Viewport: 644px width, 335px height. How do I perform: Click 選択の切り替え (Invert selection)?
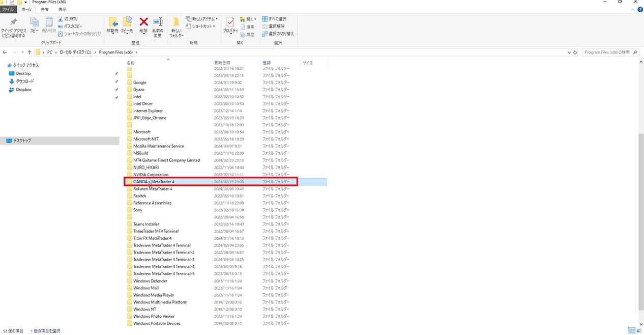tap(278, 34)
